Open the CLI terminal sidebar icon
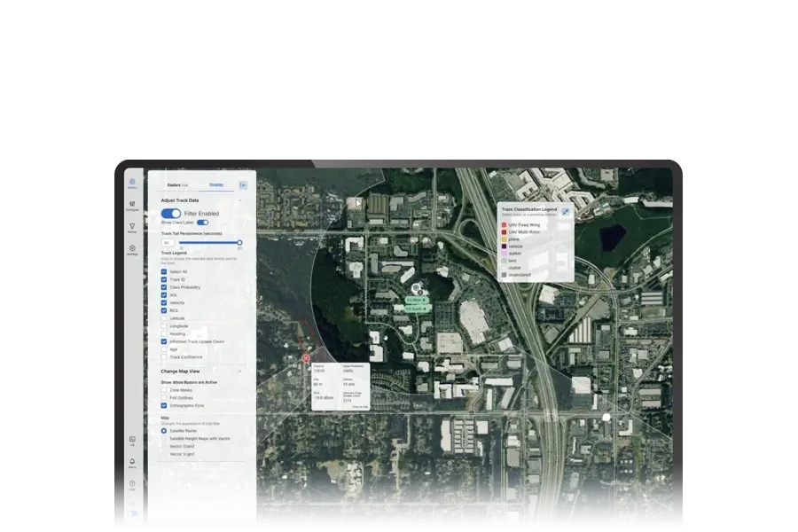 132,441
